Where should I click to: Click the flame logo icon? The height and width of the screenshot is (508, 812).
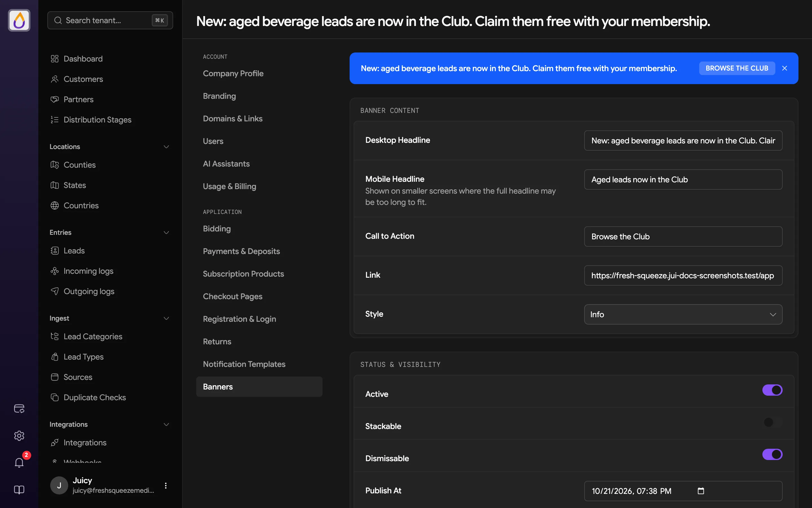pyautogui.click(x=19, y=20)
